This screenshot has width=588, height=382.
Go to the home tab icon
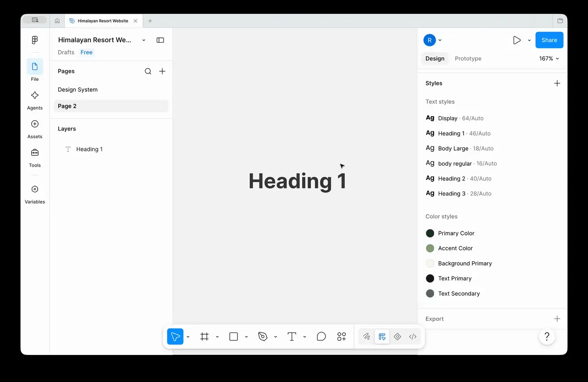click(x=57, y=21)
